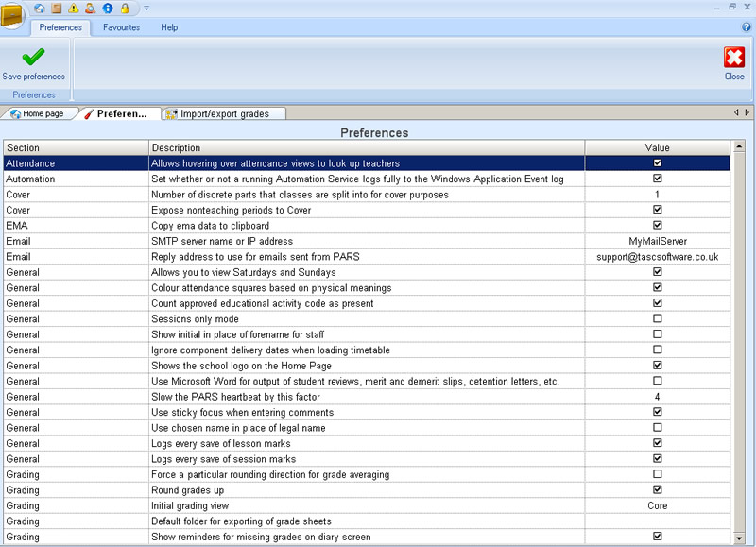Screen dimensions: 756x547
Task: Select 'Slow the PARS heartbeat by this factor'
Action: [367, 397]
